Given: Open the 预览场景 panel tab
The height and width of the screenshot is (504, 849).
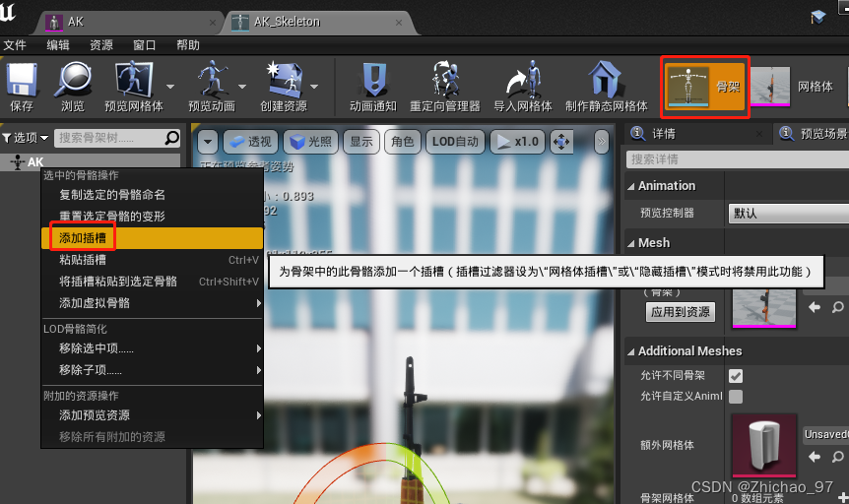Looking at the screenshot, I should (813, 134).
